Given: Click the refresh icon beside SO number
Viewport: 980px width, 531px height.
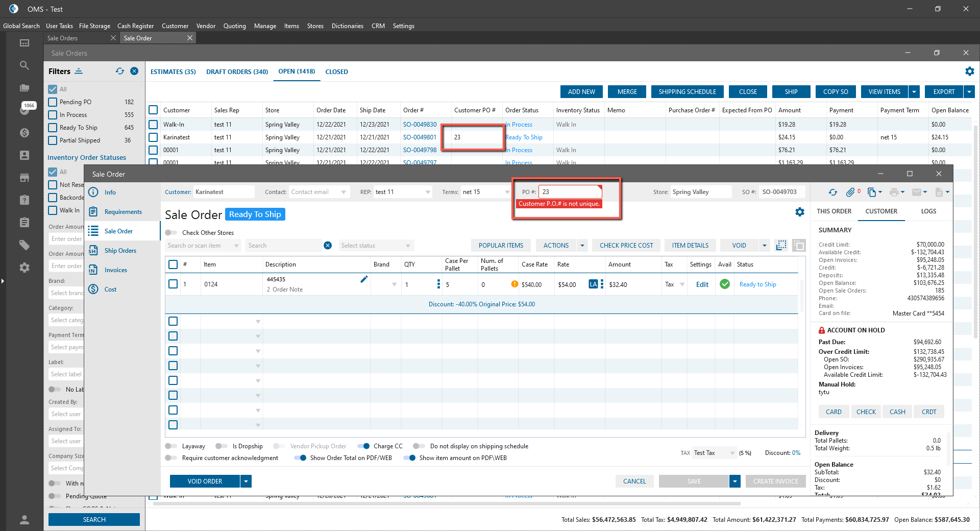Looking at the screenshot, I should [x=833, y=192].
